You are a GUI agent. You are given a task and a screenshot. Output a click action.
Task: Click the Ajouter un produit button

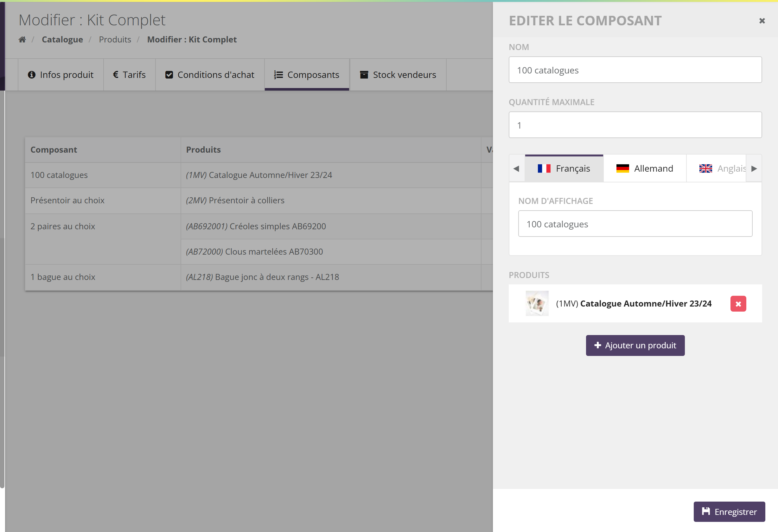(x=635, y=345)
